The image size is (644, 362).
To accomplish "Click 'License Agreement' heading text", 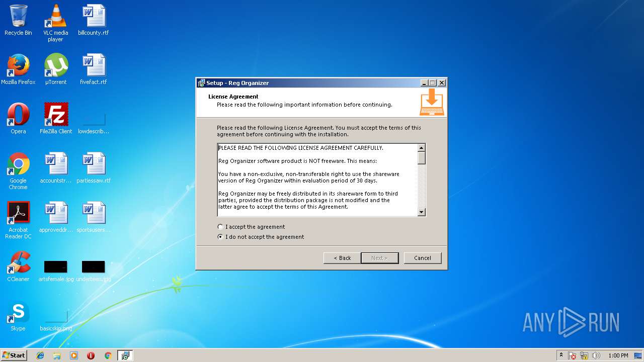I will pos(233,97).
